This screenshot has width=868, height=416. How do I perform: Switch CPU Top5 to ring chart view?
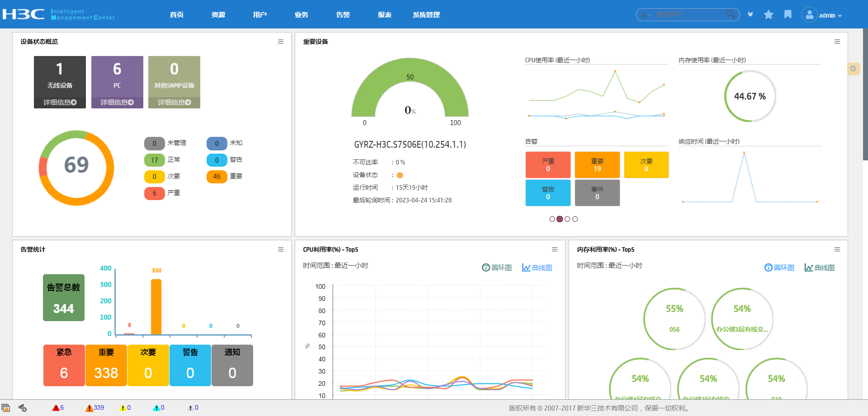coord(497,267)
